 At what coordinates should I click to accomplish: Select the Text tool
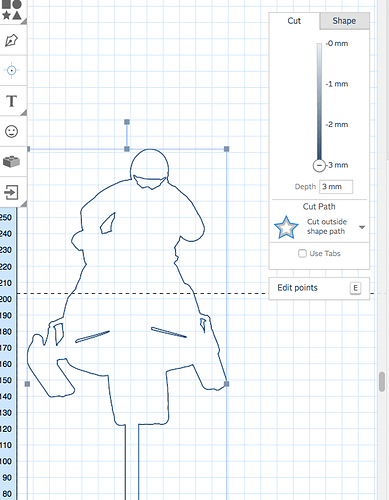pos(12,101)
